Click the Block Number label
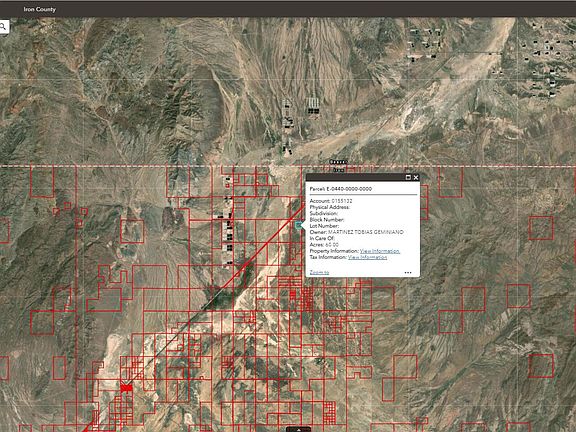 point(327,220)
